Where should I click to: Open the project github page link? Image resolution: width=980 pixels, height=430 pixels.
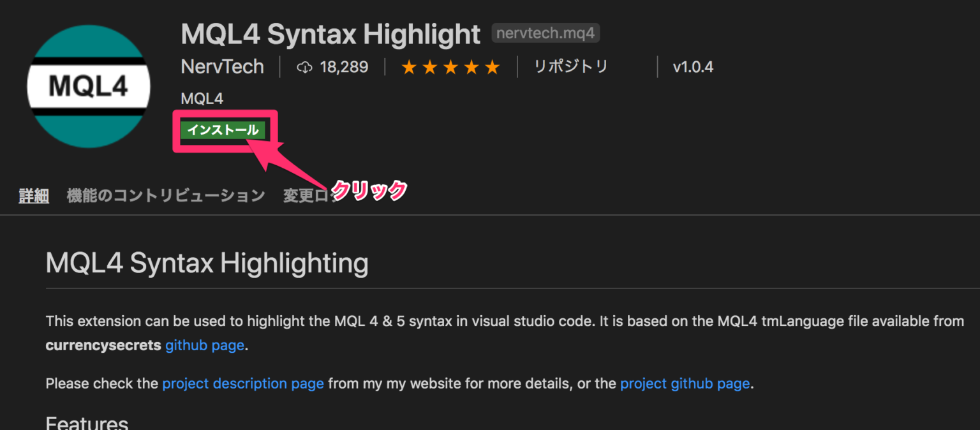pos(685,383)
